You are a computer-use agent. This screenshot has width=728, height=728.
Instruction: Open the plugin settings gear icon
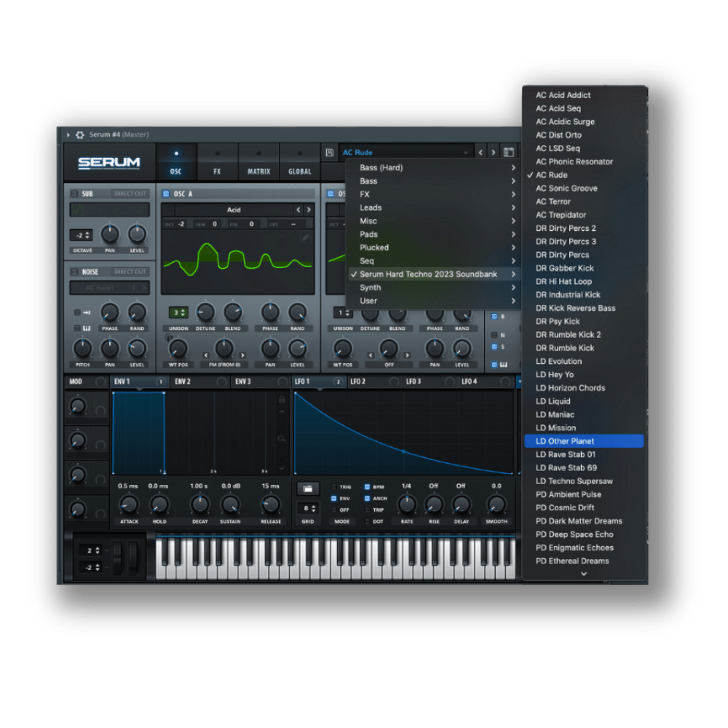tap(80, 135)
